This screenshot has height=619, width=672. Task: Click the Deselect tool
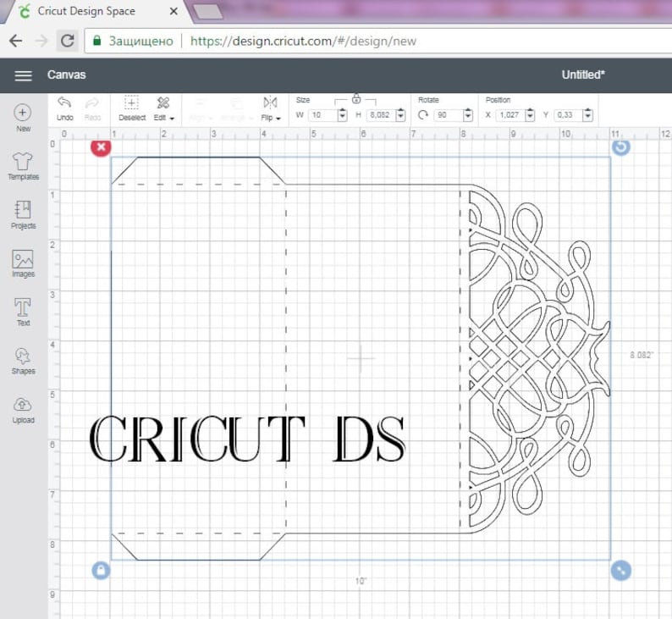[x=132, y=109]
